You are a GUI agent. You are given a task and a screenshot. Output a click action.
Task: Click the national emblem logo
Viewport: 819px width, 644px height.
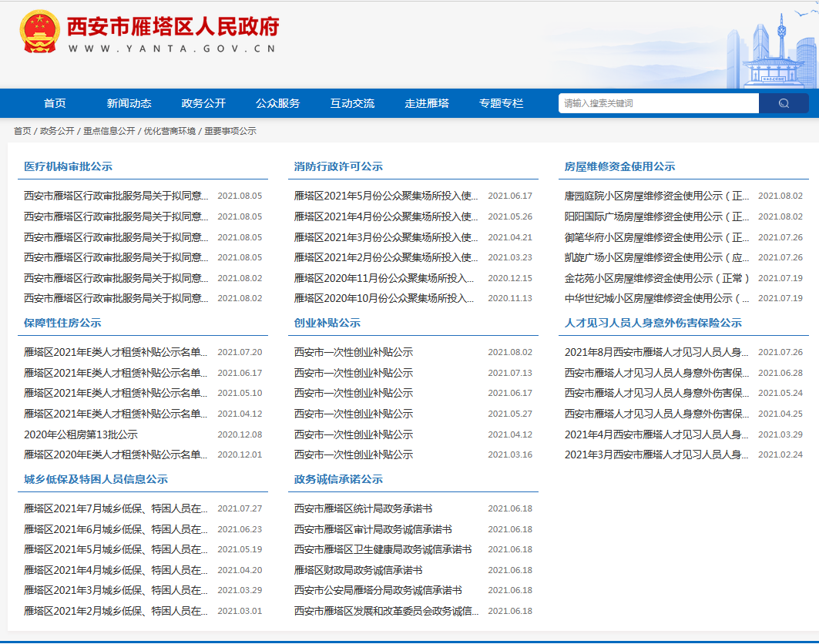pos(40,32)
